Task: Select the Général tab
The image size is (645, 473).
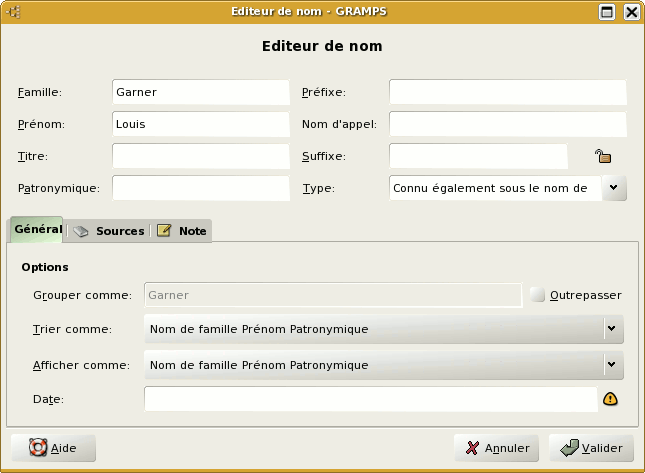Action: [x=37, y=230]
